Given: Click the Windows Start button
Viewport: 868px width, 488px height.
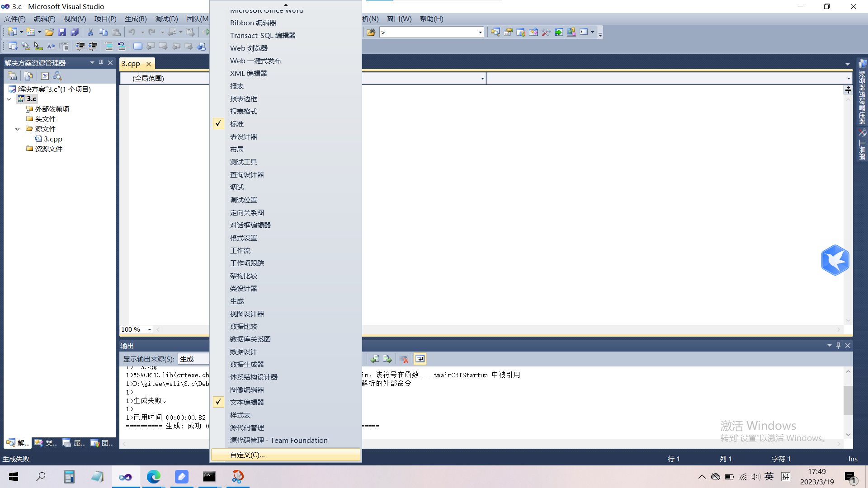Looking at the screenshot, I should click(13, 477).
